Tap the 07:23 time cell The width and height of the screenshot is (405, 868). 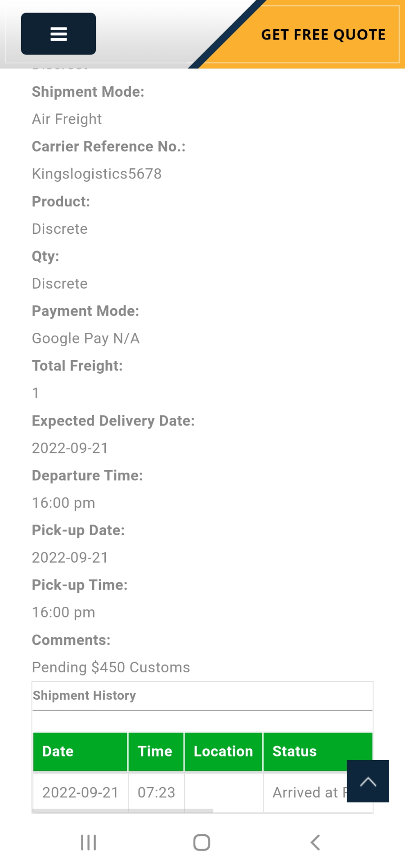[156, 792]
